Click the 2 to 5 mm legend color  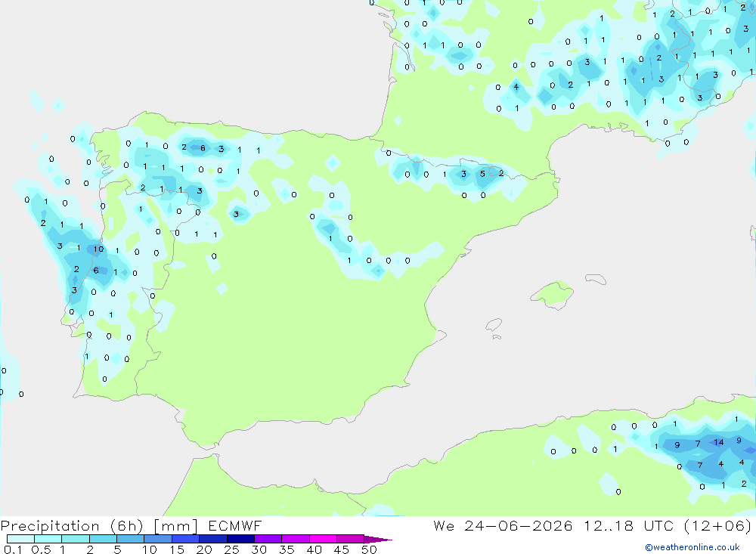103,539
